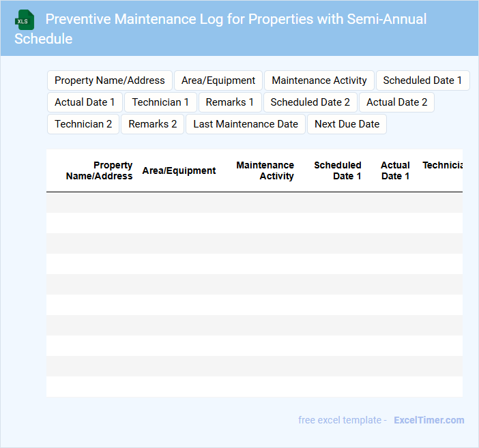Click the Next Due Date tag
The height and width of the screenshot is (448, 479).
coord(347,124)
